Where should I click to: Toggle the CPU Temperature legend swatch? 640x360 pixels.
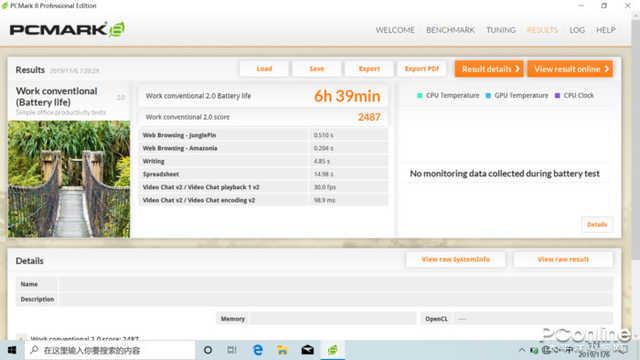420,96
